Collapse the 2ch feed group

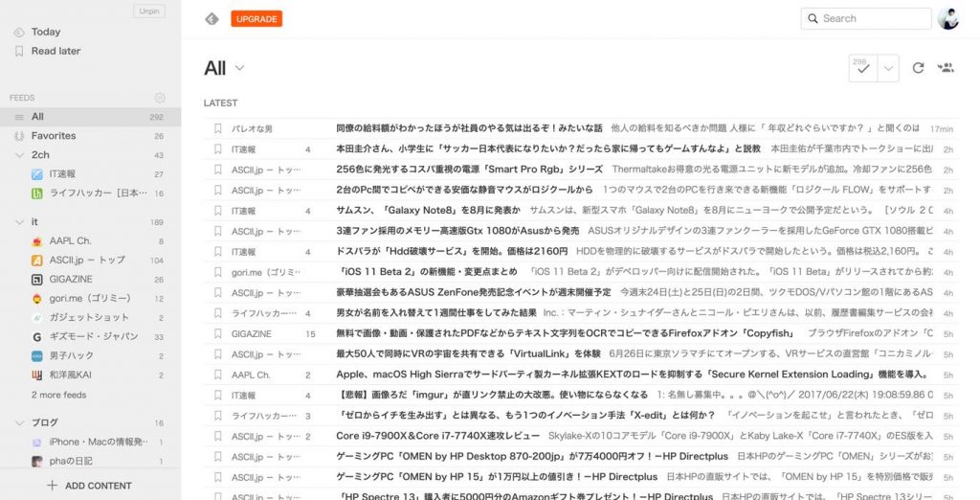click(x=19, y=154)
